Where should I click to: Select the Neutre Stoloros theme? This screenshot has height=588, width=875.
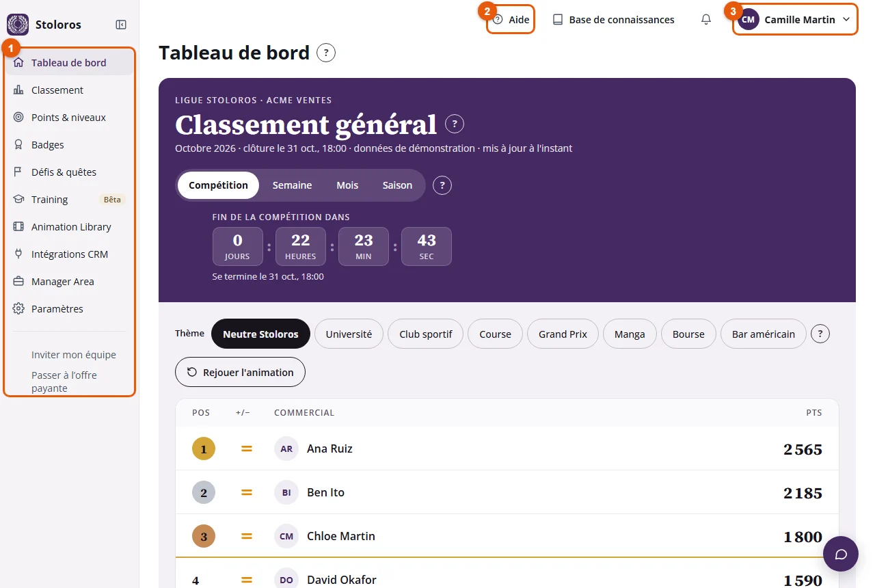[x=260, y=334]
